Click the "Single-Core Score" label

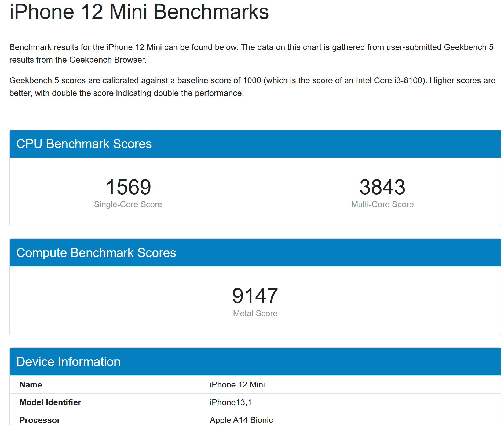click(x=128, y=204)
